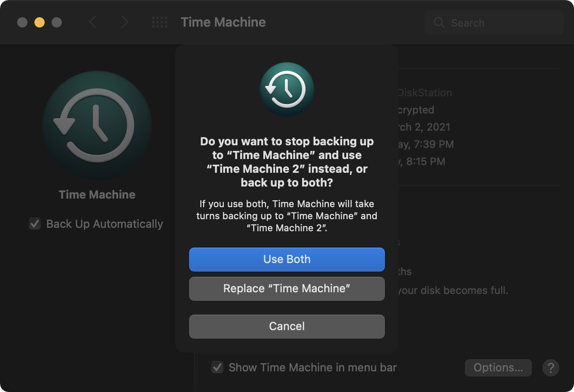Go back using the left chevron
The width and height of the screenshot is (574, 392).
coord(92,22)
